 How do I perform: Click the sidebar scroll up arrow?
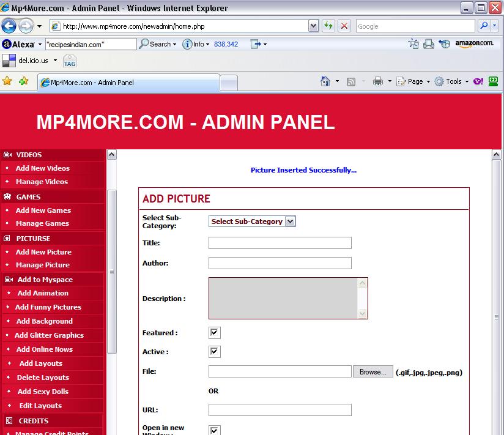pyautogui.click(x=111, y=155)
